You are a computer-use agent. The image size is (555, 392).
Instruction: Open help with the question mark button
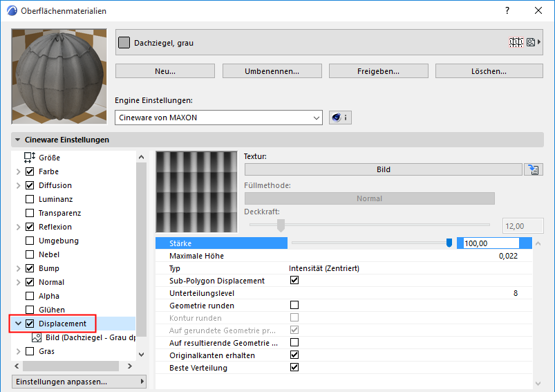(507, 10)
